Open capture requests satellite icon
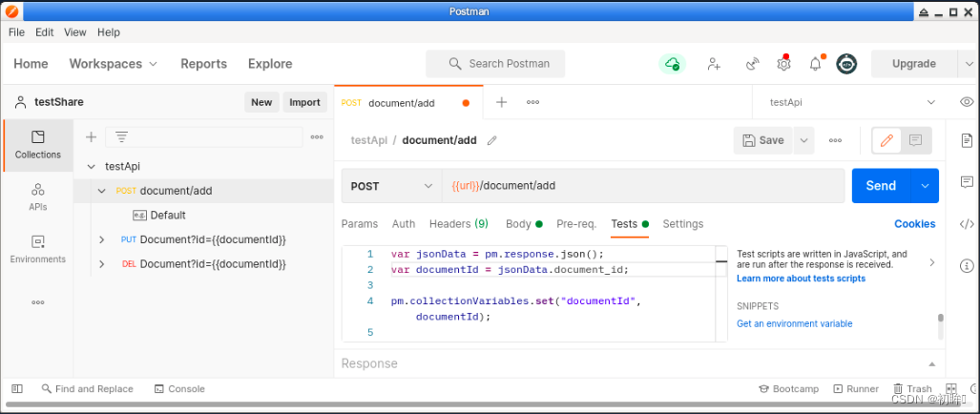This screenshot has width=980, height=414. pos(753,64)
